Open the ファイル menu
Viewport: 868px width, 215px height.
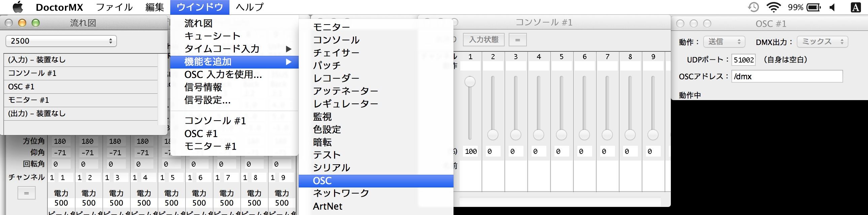114,7
